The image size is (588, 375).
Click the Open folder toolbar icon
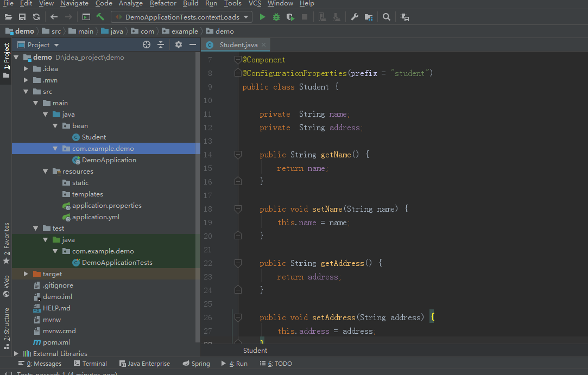pyautogui.click(x=8, y=17)
